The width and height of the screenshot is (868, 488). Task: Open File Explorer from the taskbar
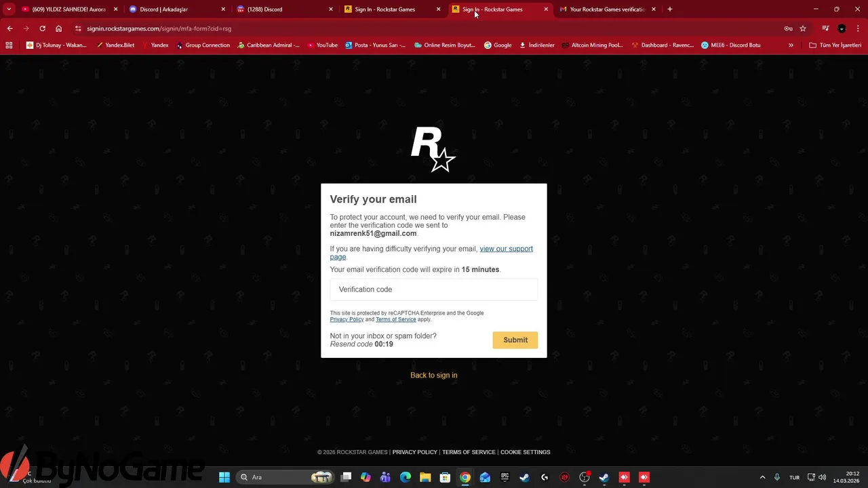pos(425,477)
